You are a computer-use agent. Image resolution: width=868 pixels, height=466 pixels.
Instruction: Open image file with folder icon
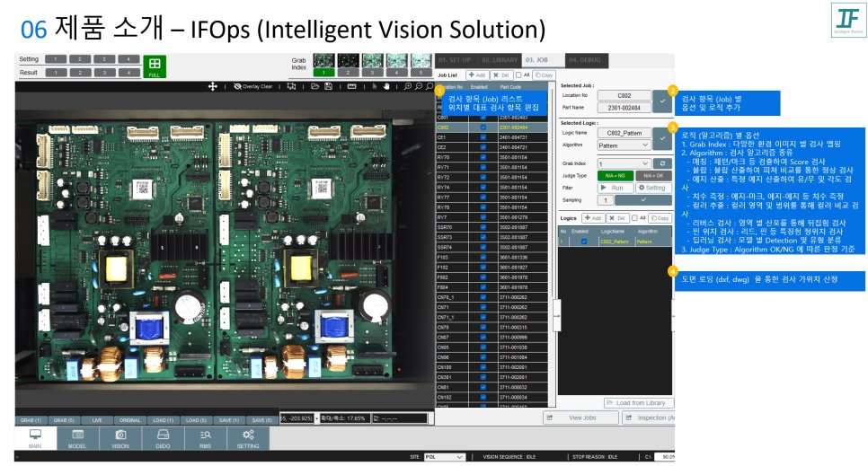[x=315, y=86]
